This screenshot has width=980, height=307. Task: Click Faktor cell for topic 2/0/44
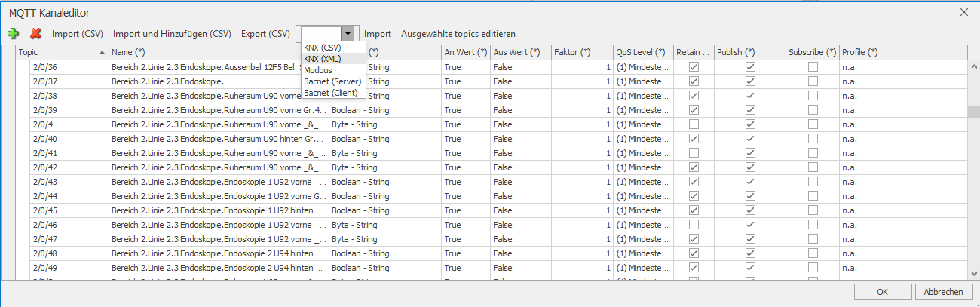click(x=582, y=196)
